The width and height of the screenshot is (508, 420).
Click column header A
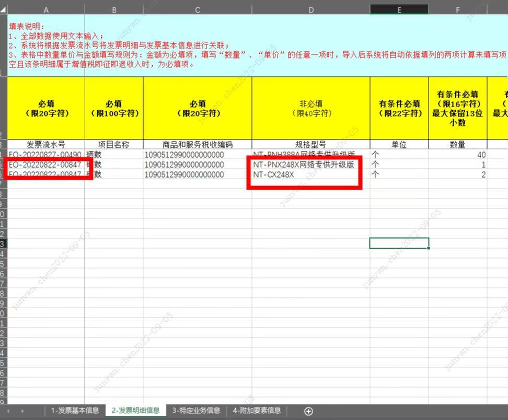[46, 9]
